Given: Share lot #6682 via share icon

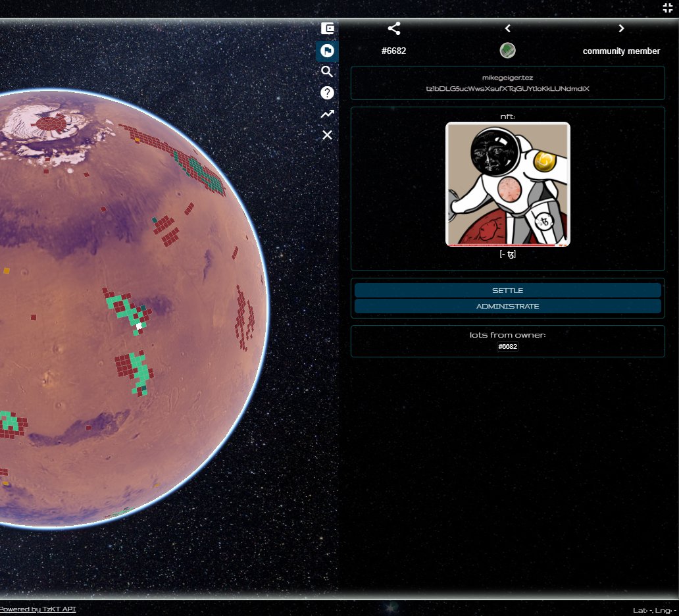Looking at the screenshot, I should 394,28.
